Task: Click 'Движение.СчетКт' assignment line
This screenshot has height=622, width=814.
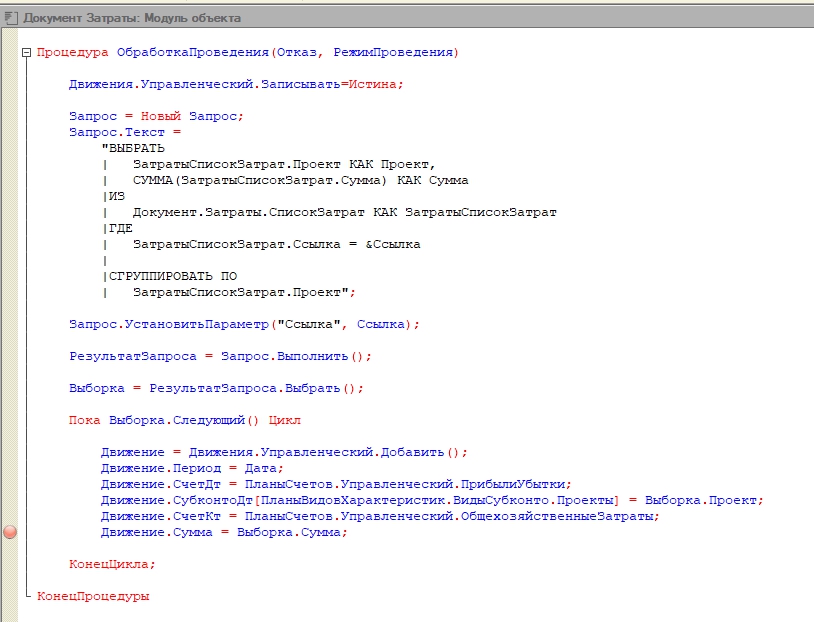Action: coord(380,517)
